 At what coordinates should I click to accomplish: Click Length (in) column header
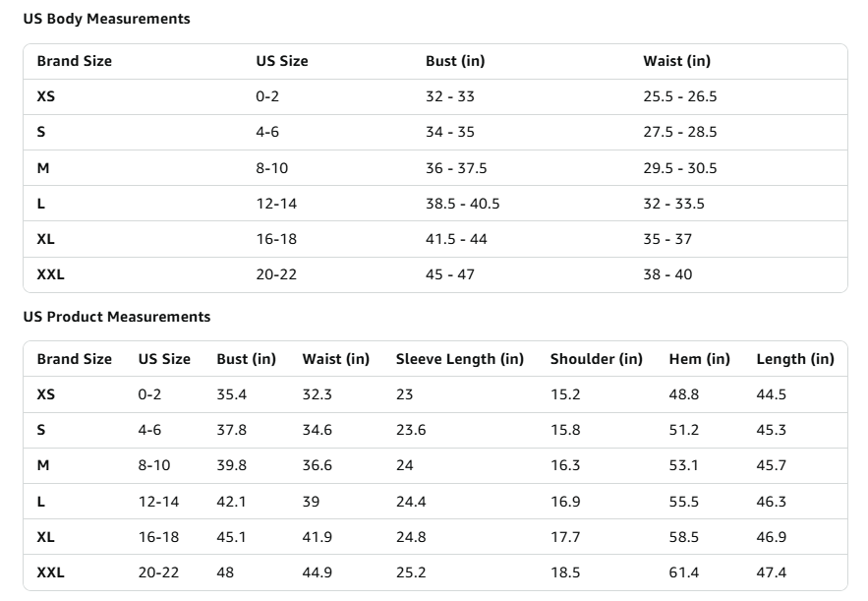795,359
